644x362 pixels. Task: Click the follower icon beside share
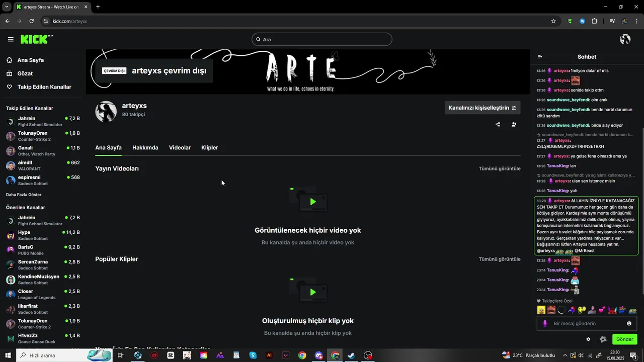coord(514,124)
